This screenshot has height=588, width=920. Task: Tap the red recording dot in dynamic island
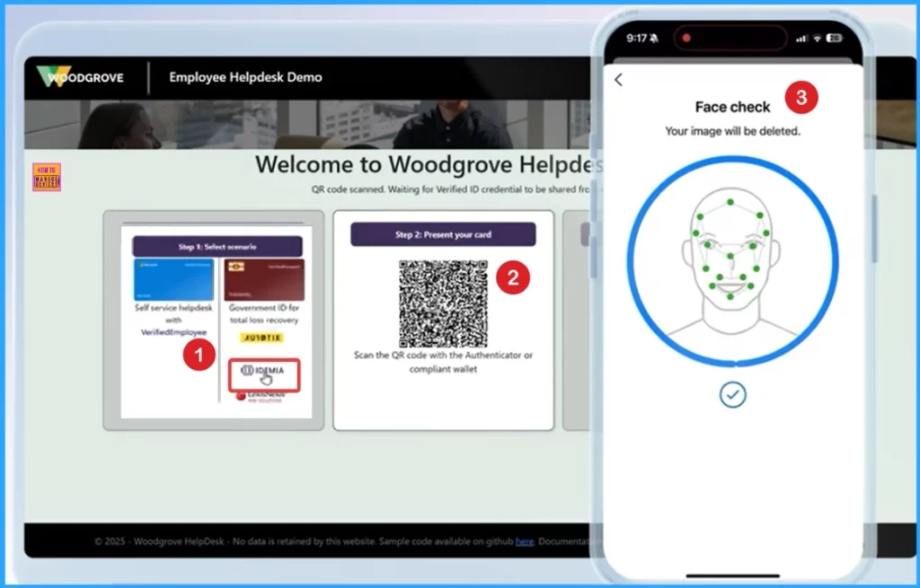coord(686,38)
